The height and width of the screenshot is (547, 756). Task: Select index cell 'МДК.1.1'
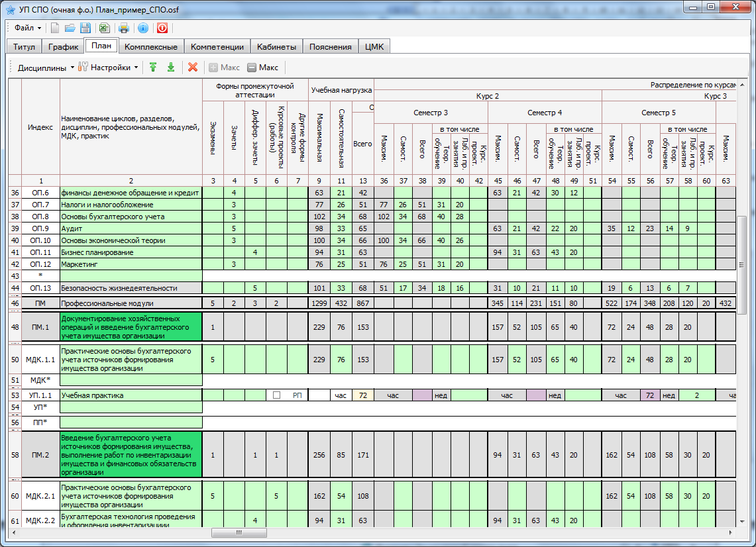(40, 360)
